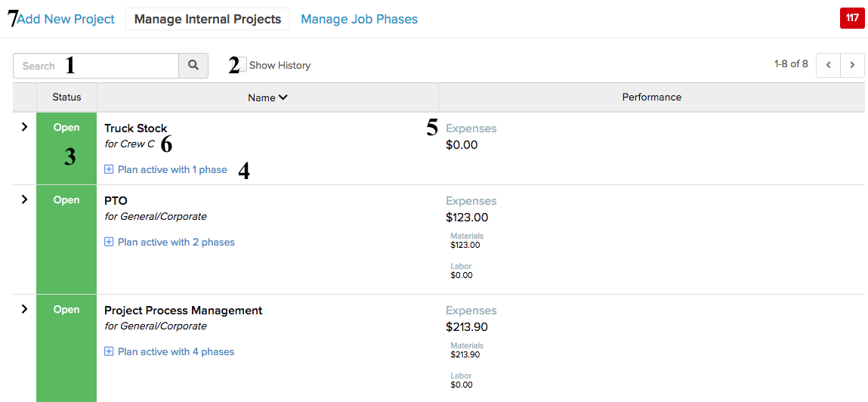The width and height of the screenshot is (868, 402).
Task: Click plus icon beside PTO plan
Action: click(x=109, y=242)
